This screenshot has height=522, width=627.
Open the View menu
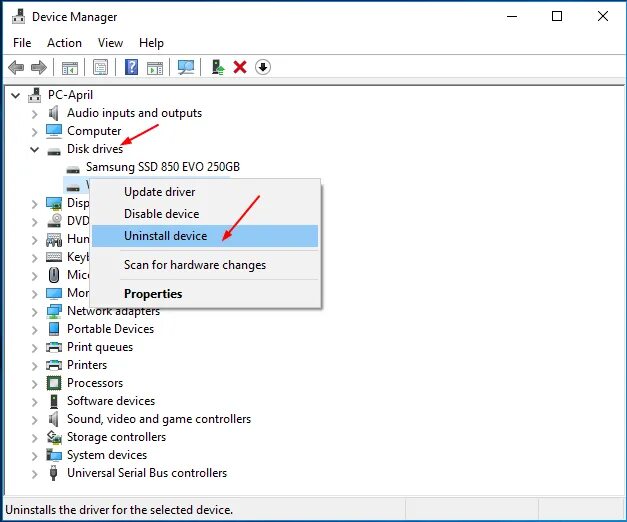point(110,43)
